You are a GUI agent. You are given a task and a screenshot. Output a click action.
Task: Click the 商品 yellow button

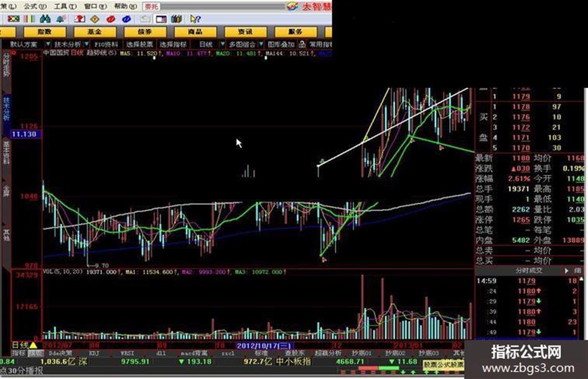[x=195, y=32]
